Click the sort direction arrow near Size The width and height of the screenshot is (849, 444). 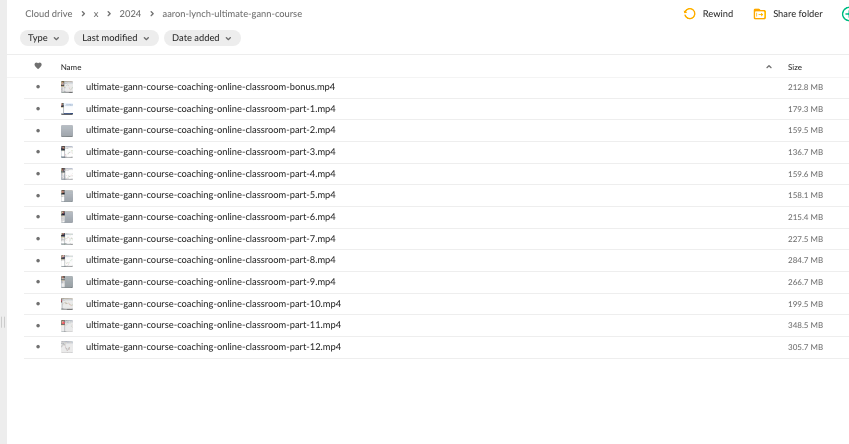click(769, 67)
